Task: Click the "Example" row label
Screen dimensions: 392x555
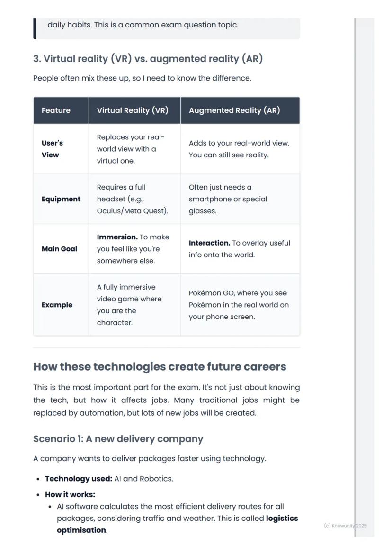Action: [x=57, y=305]
